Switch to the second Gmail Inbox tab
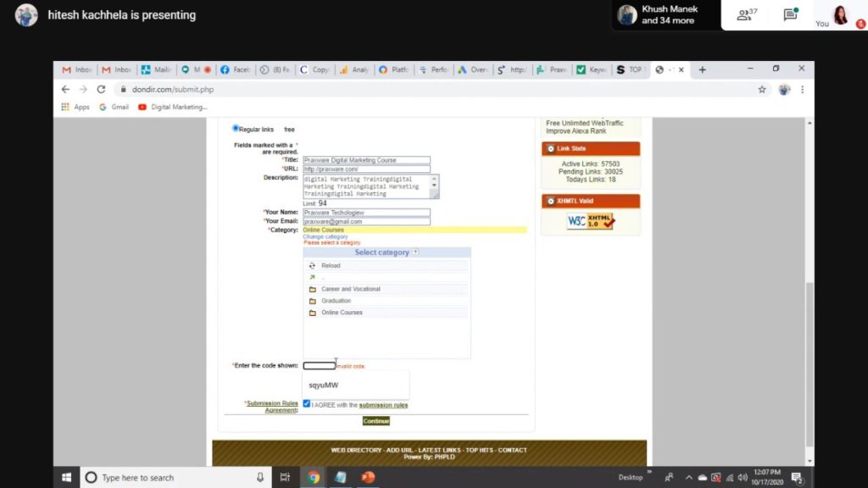Viewport: 868px width, 488px height. (116, 69)
